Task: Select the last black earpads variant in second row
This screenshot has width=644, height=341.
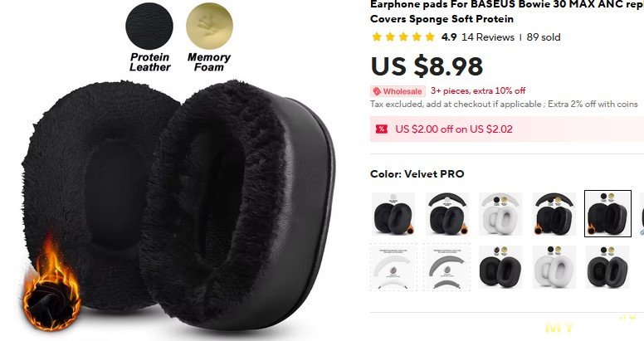Action: coord(607,267)
